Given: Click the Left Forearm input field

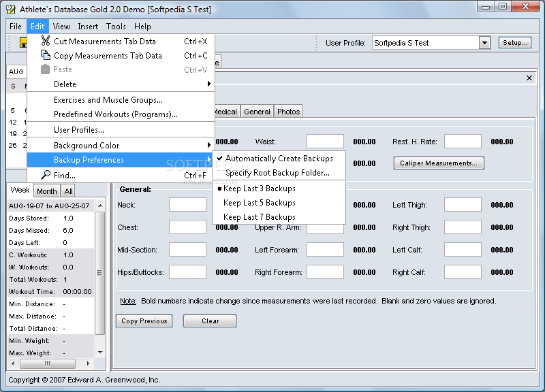Looking at the screenshot, I should [x=325, y=250].
